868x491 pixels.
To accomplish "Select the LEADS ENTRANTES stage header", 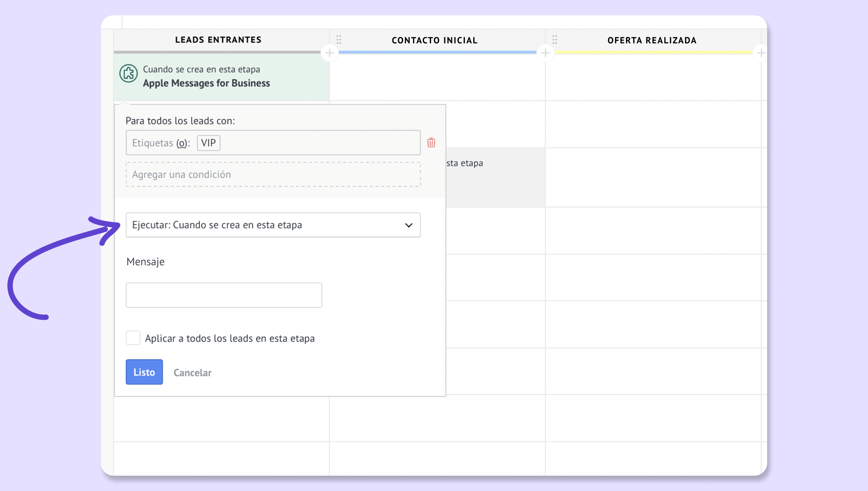I will [218, 40].
